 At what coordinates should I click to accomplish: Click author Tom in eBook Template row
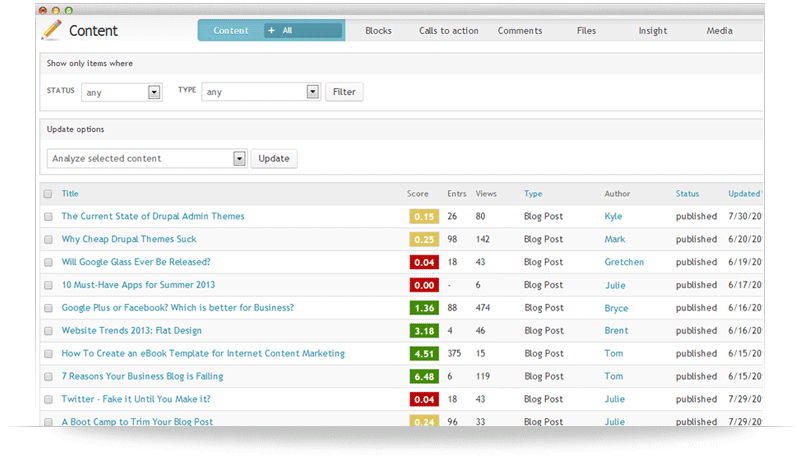[x=614, y=353]
